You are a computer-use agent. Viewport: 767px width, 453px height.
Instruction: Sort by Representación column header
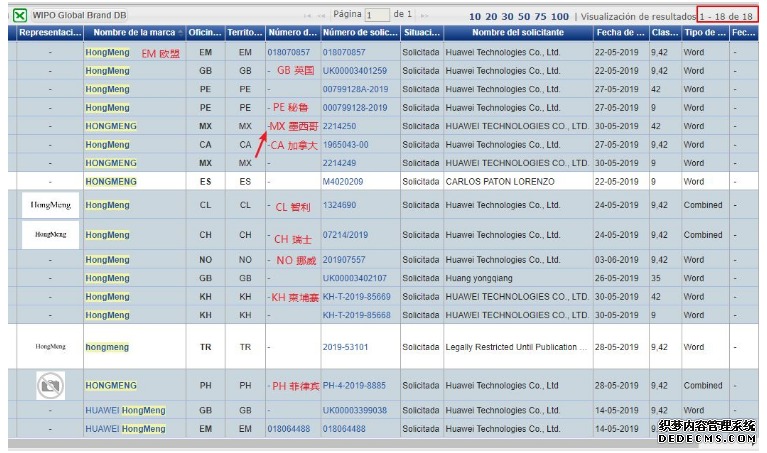coord(50,33)
